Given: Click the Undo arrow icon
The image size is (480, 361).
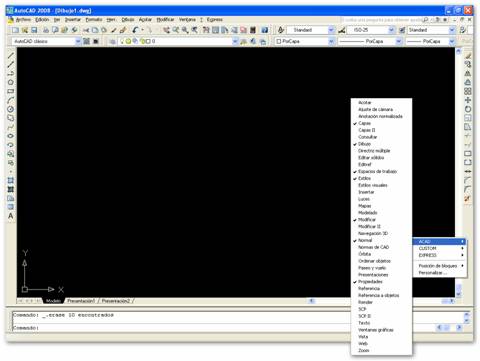Looking at the screenshot, I should (135, 30).
